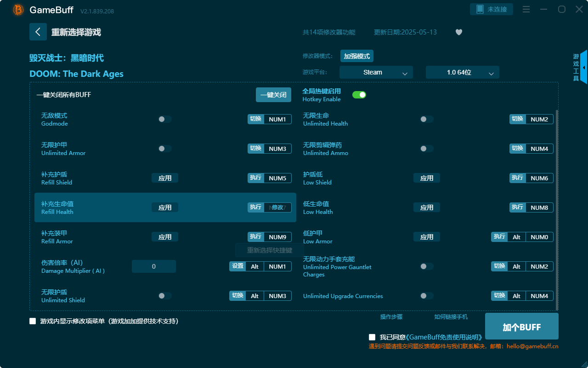Toggle Unlimited Ammo on

click(x=426, y=148)
